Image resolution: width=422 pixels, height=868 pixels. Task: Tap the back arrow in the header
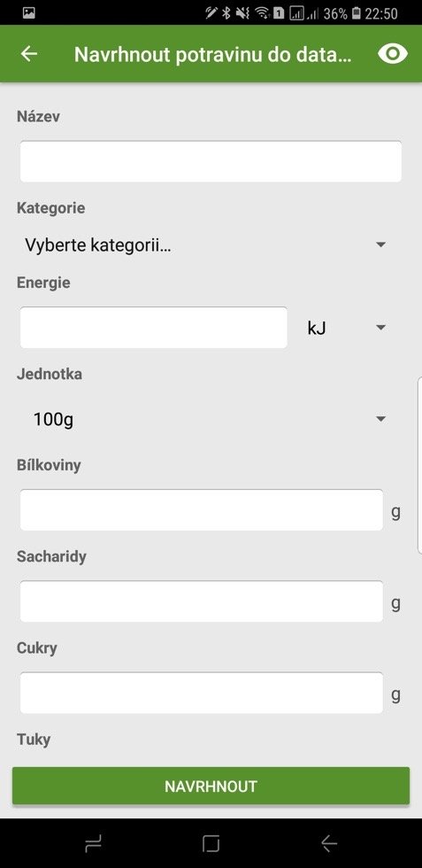click(29, 54)
